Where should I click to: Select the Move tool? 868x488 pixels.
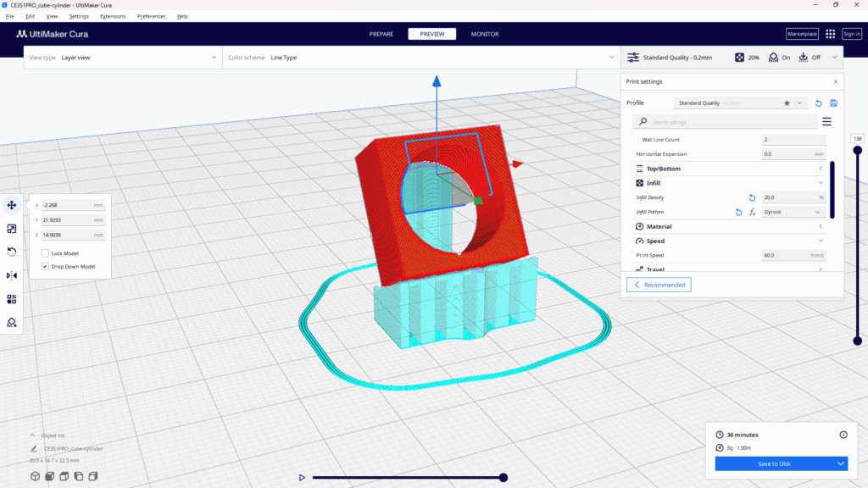tap(11, 204)
